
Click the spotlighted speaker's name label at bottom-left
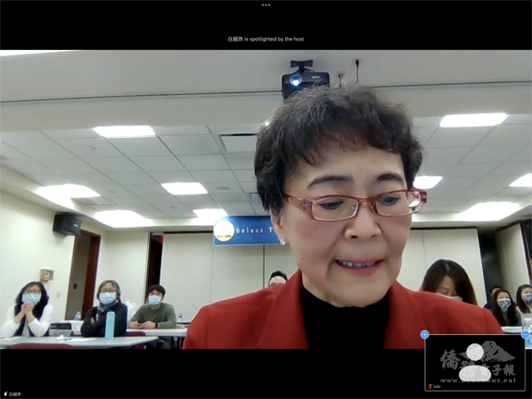point(13,394)
